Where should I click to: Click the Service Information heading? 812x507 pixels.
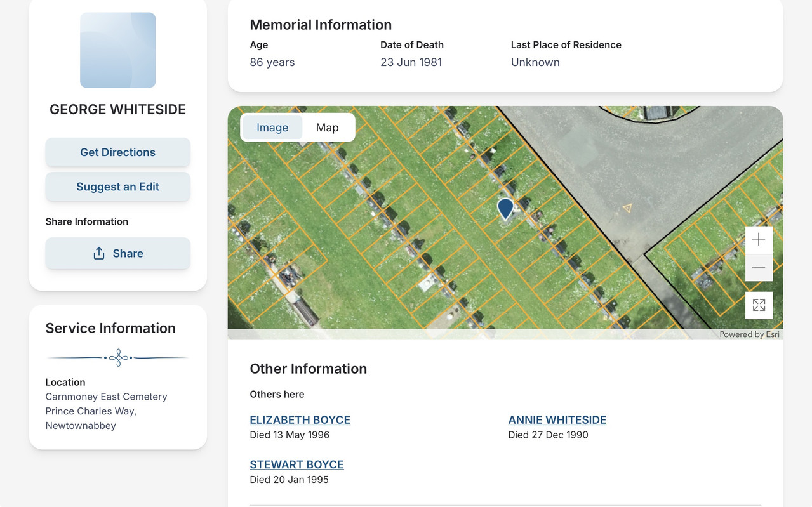110,328
